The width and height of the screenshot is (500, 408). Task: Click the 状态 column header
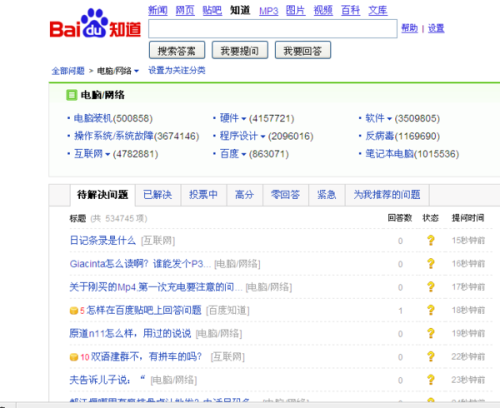431,218
